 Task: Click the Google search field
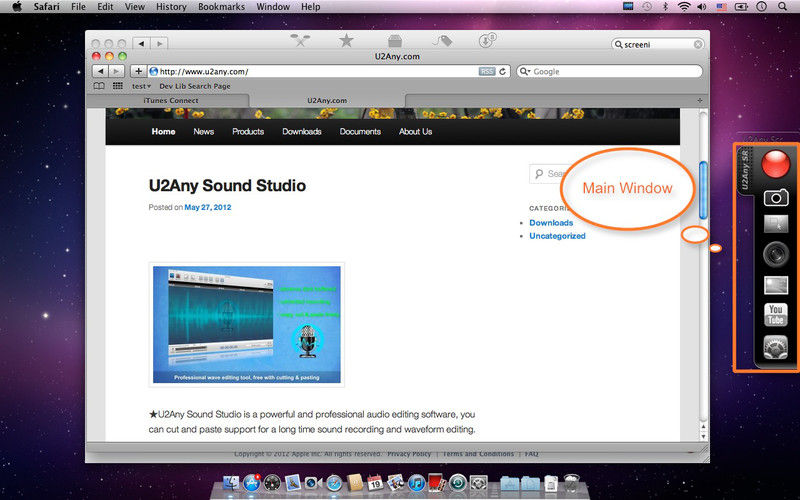tap(610, 71)
